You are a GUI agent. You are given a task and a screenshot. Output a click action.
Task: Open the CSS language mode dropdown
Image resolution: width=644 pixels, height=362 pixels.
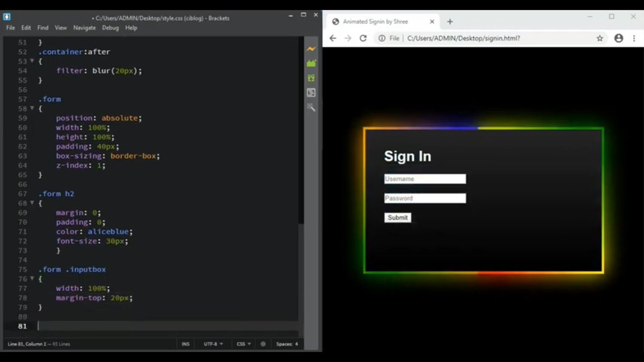point(243,344)
